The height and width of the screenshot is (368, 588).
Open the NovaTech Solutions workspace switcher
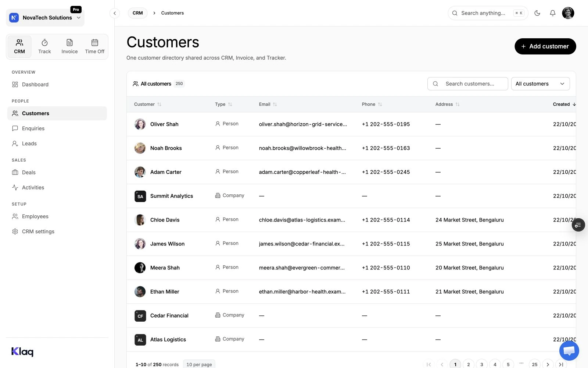[45, 18]
